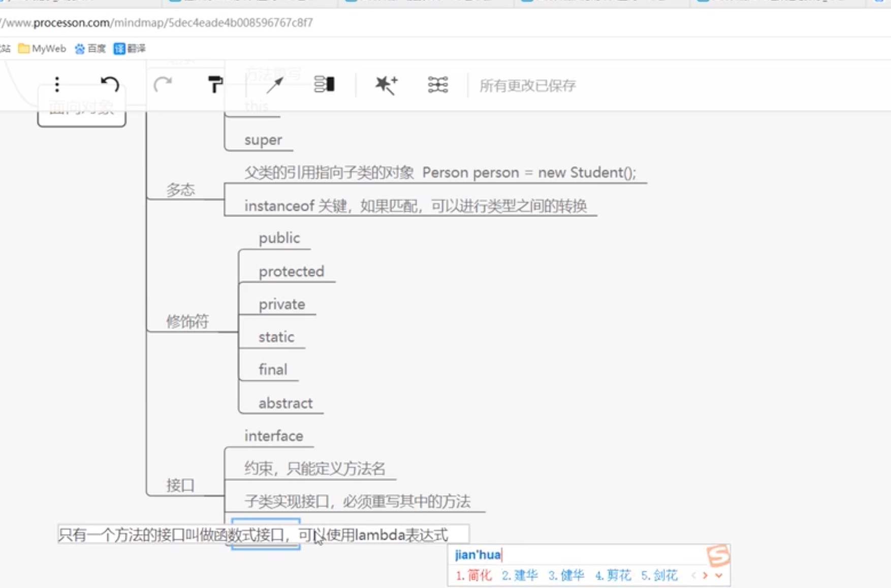Select the format painter tool
Screen dimensions: 891x588
coord(215,84)
